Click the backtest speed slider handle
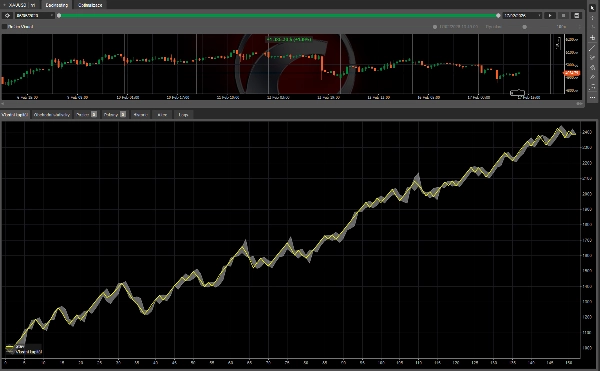Image resolution: width=600 pixels, height=371 pixels. [x=525, y=27]
